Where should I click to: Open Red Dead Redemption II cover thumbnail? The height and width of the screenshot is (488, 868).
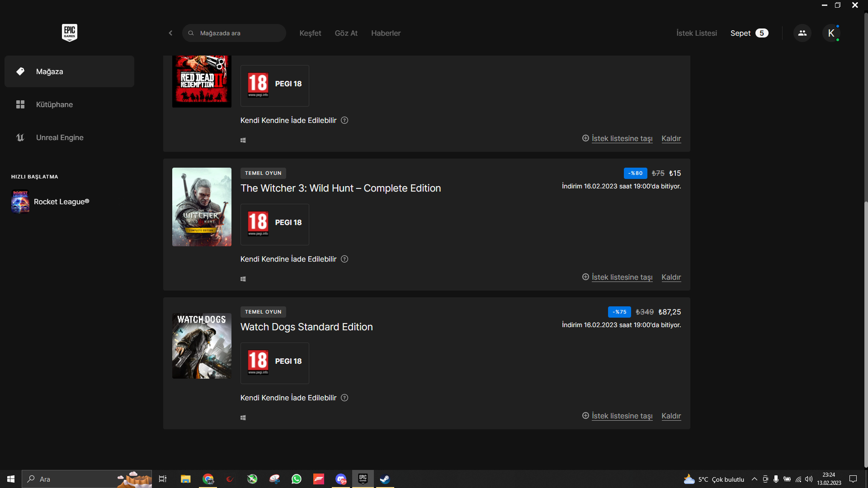click(202, 81)
